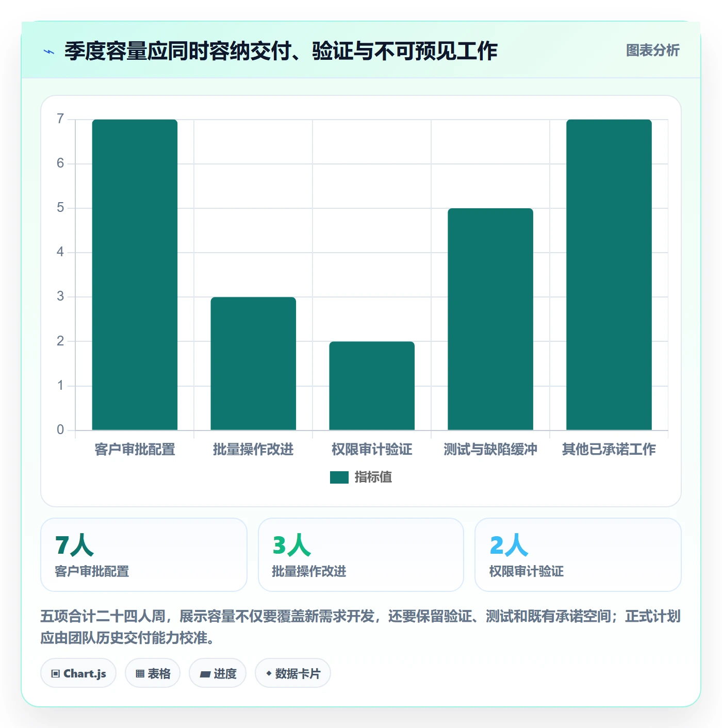This screenshot has height=728, width=722.
Task: Open the 2人 权限审计验证 data card
Action: (578, 555)
